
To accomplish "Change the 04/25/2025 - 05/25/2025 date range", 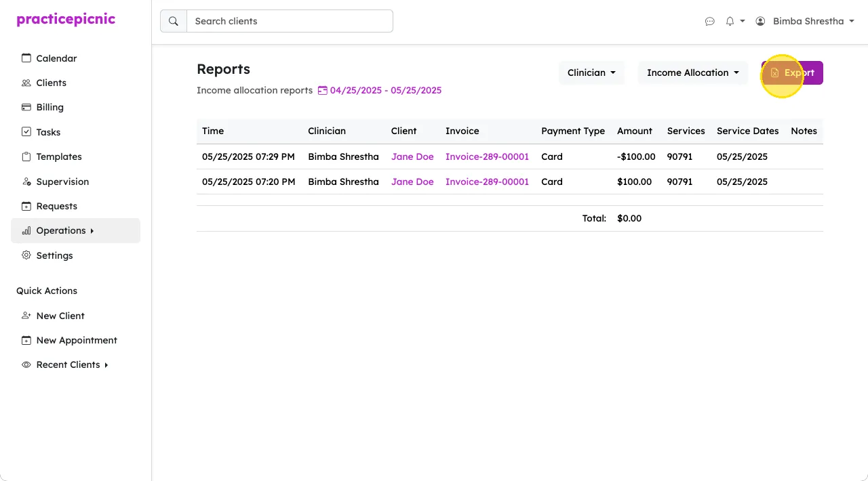I will pos(386,90).
